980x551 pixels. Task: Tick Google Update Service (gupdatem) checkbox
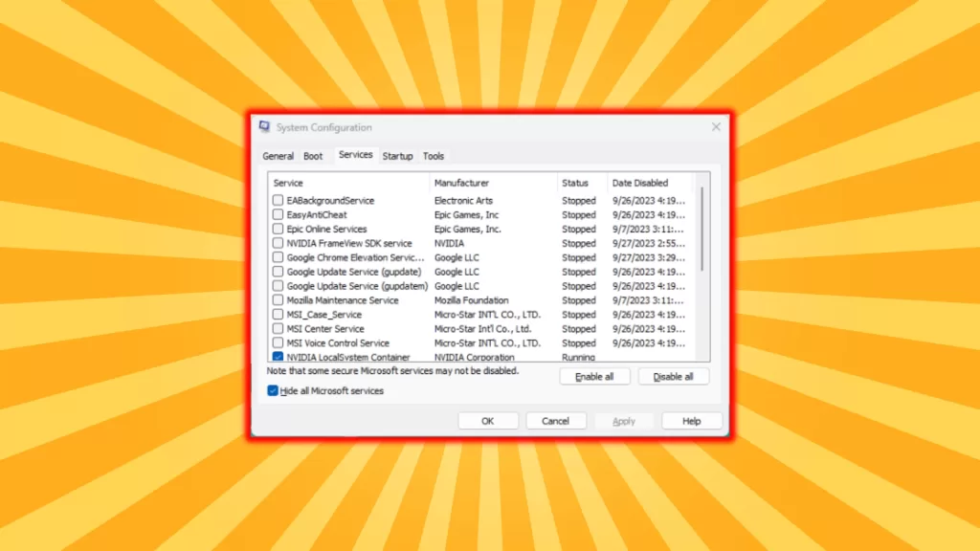278,286
